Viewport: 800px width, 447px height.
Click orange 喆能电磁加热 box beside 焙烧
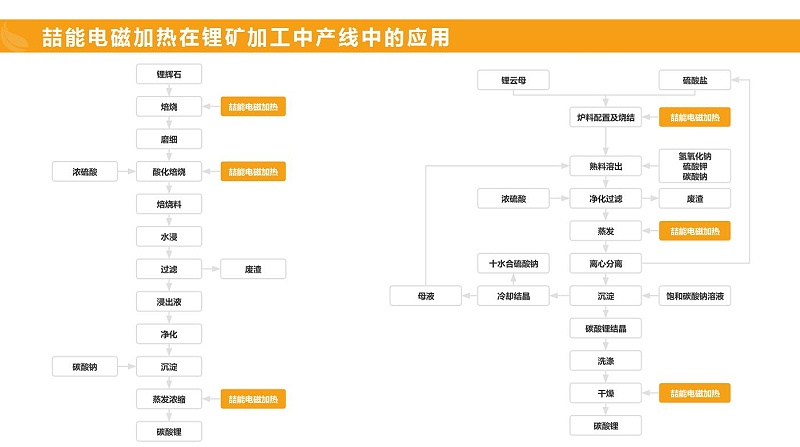pyautogui.click(x=253, y=106)
